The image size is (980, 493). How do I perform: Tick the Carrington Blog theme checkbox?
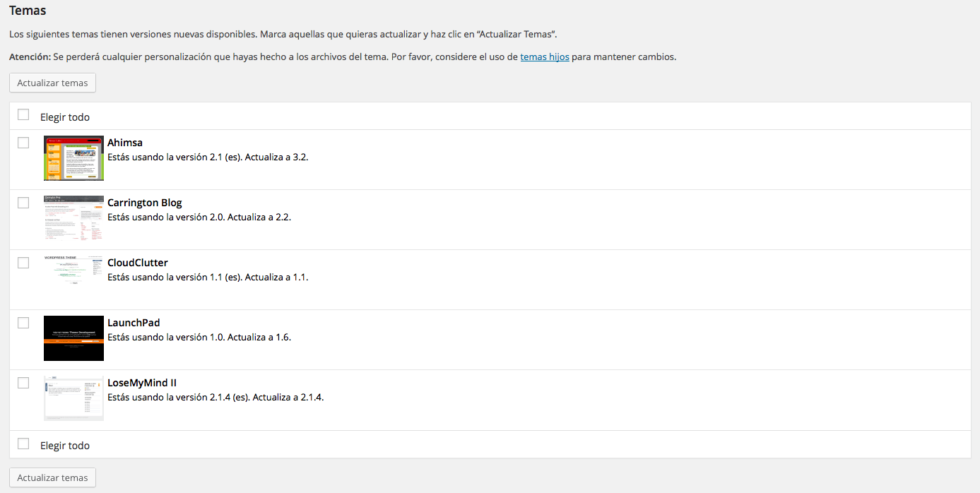pos(23,203)
